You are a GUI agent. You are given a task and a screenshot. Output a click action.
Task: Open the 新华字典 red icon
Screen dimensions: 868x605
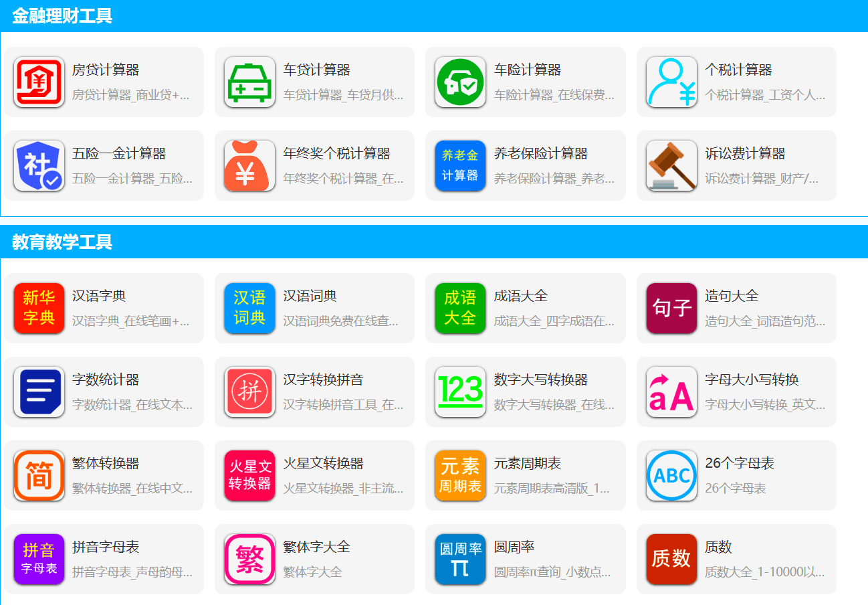point(39,309)
